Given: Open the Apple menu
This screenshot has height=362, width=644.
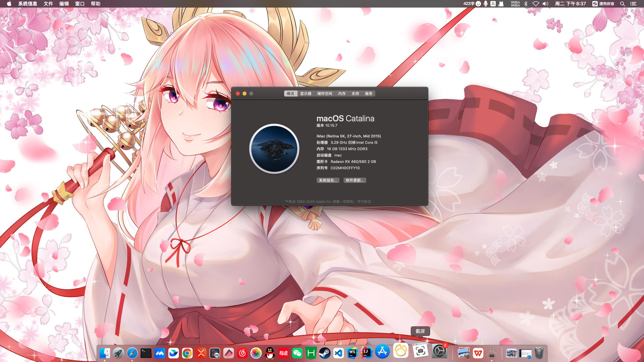Looking at the screenshot, I should pos(9,4).
